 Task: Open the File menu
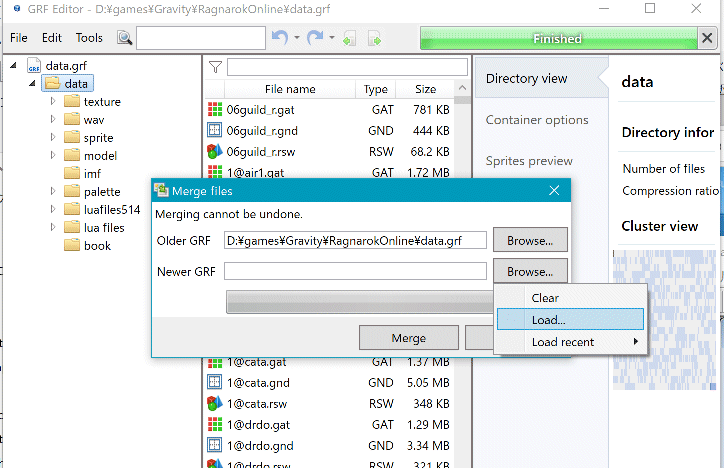click(x=18, y=38)
